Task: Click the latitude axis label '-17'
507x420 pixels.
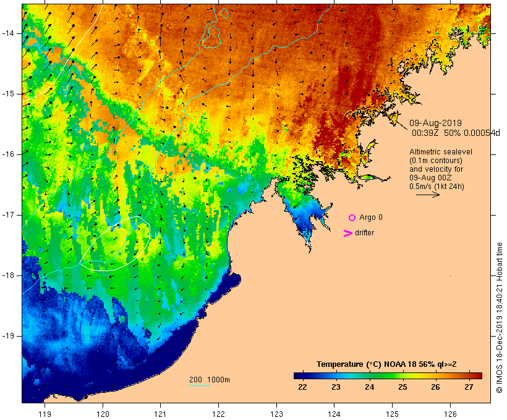Action: [8, 215]
